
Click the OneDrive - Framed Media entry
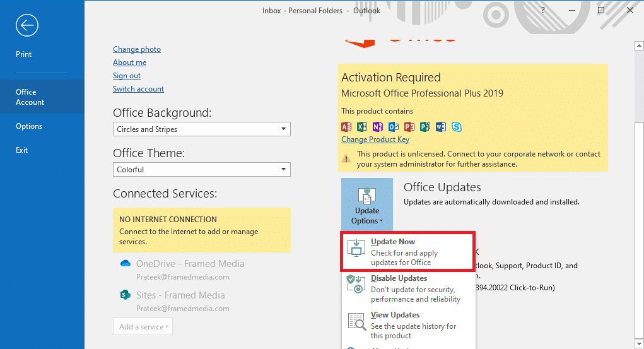point(190,264)
